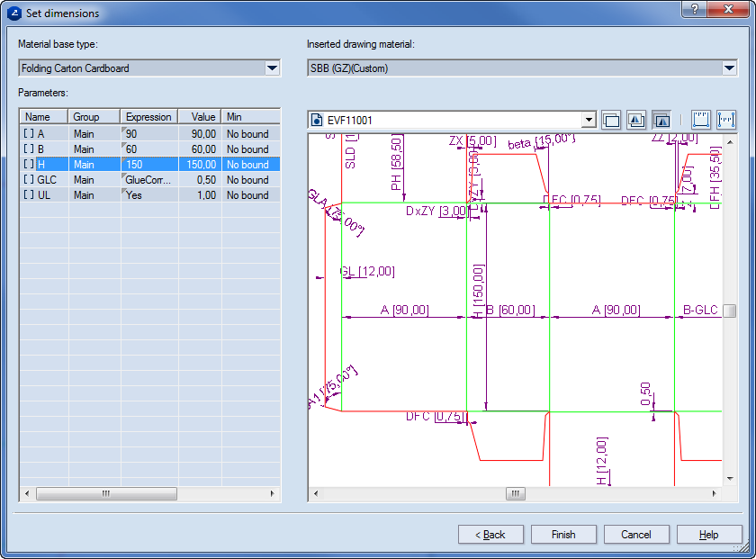This screenshot has width=756, height=559.
Task: Click the outer dimensions bracket icon
Action: pos(702,120)
